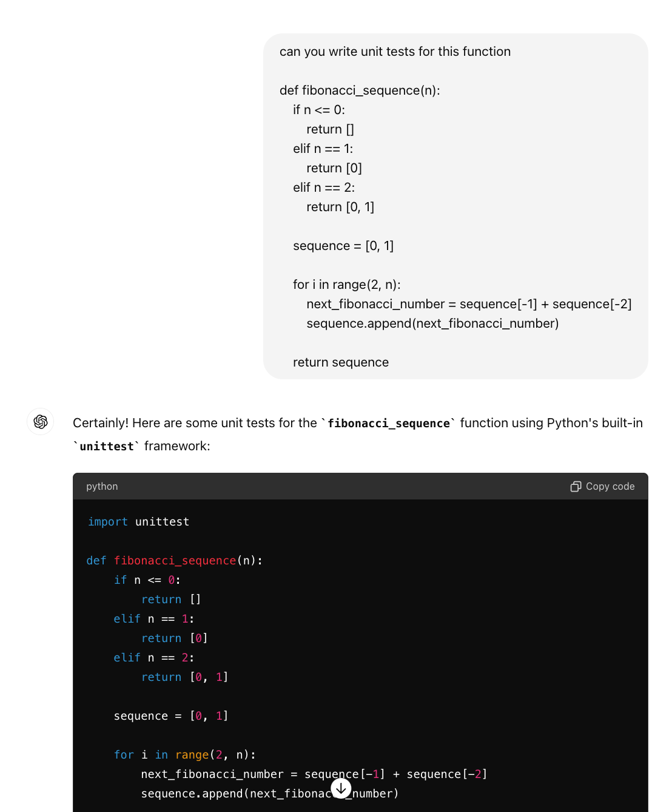The height and width of the screenshot is (812, 672).
Task: Click the "Copy code" text label
Action: [610, 487]
